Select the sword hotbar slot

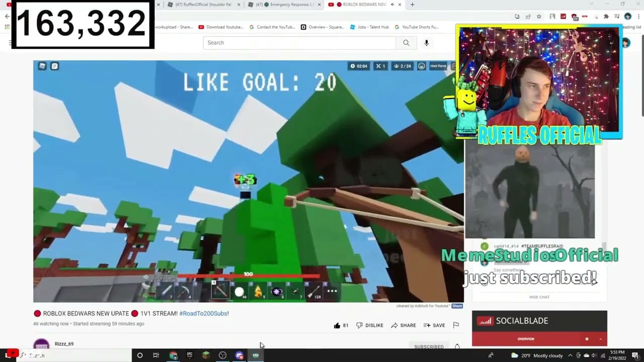(x=167, y=291)
